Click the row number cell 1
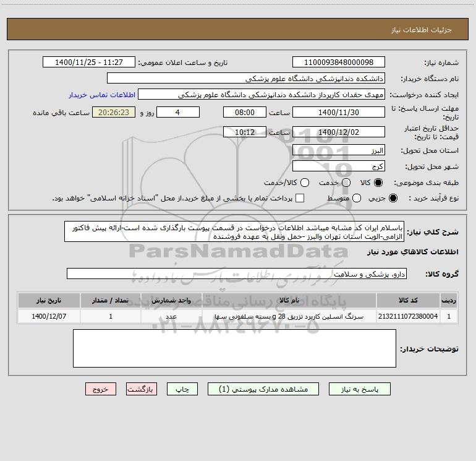 click(x=449, y=316)
